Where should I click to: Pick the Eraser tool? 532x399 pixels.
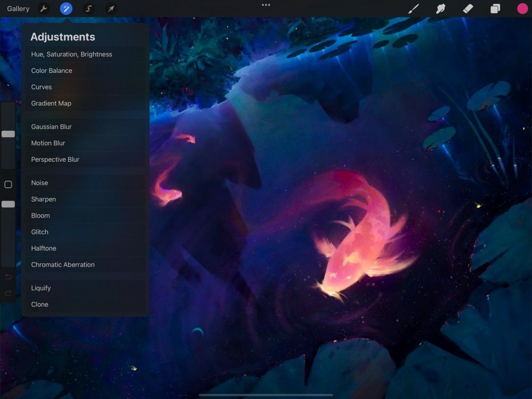pos(468,9)
